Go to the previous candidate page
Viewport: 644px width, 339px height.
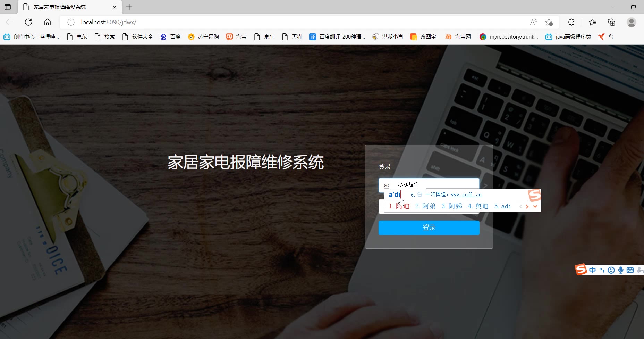coord(520,207)
